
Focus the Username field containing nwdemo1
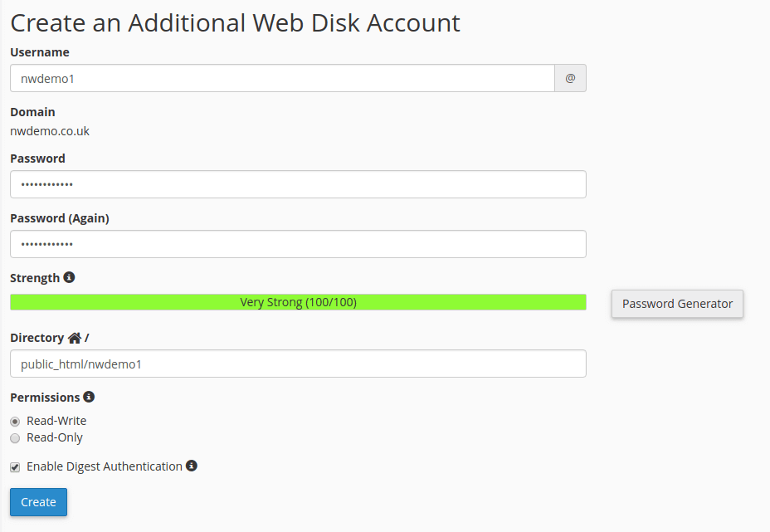pos(282,78)
